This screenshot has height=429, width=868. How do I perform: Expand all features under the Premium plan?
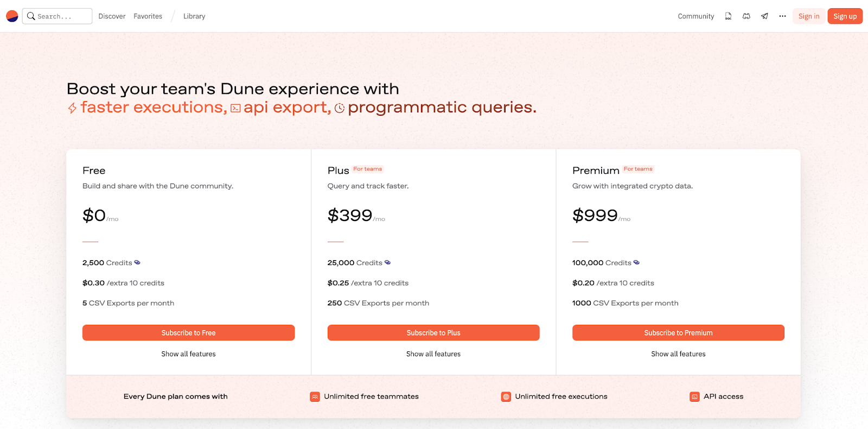click(x=678, y=354)
